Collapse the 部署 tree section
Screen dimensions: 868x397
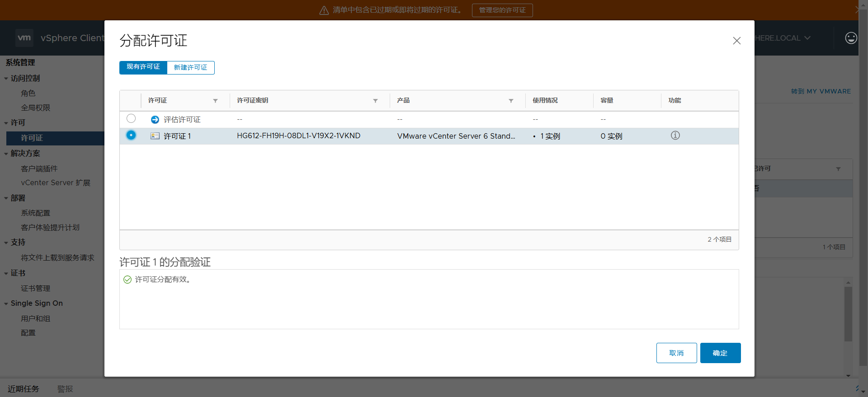point(6,198)
